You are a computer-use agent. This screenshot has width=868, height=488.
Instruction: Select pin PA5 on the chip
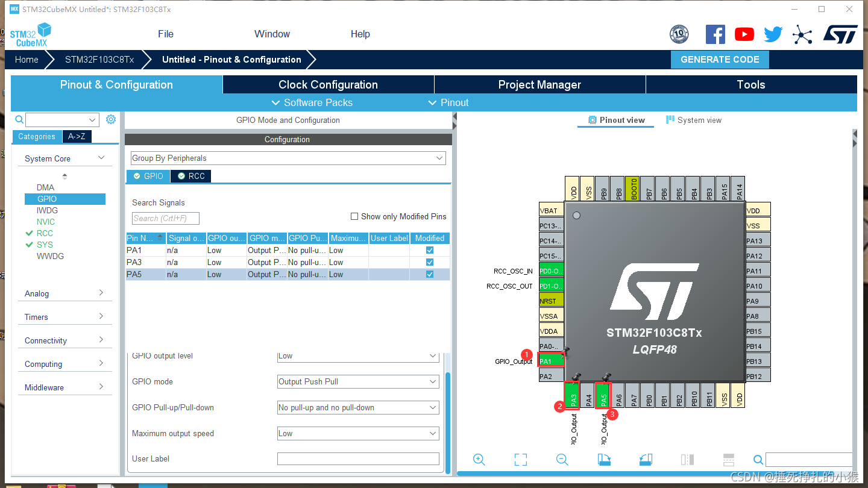(x=603, y=396)
